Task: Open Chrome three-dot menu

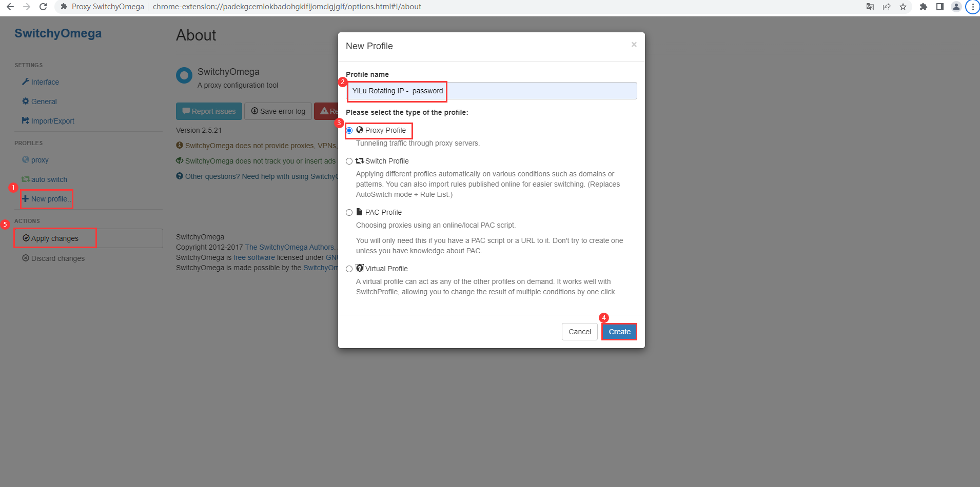Action: (x=973, y=7)
